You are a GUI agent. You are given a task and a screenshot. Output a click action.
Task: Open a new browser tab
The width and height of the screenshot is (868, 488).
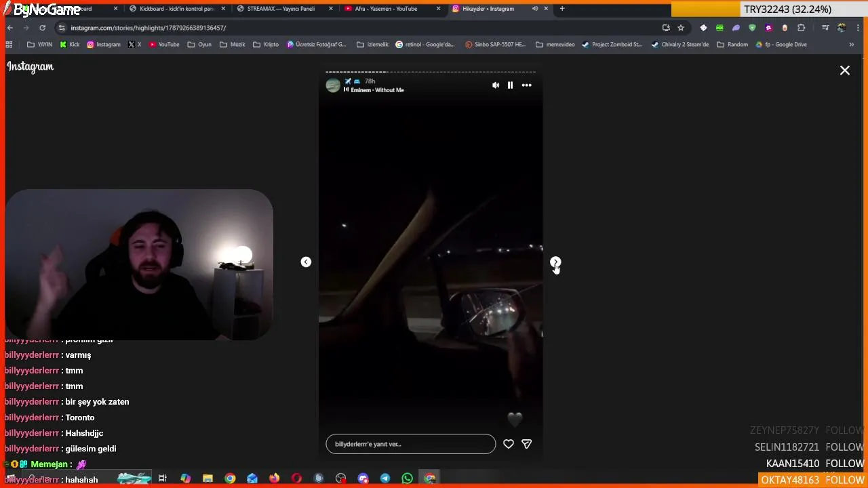pos(562,9)
